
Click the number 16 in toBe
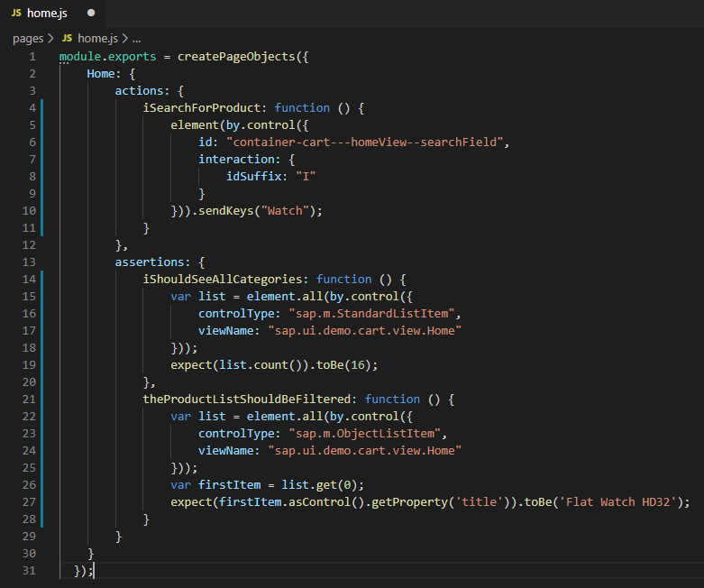point(358,365)
